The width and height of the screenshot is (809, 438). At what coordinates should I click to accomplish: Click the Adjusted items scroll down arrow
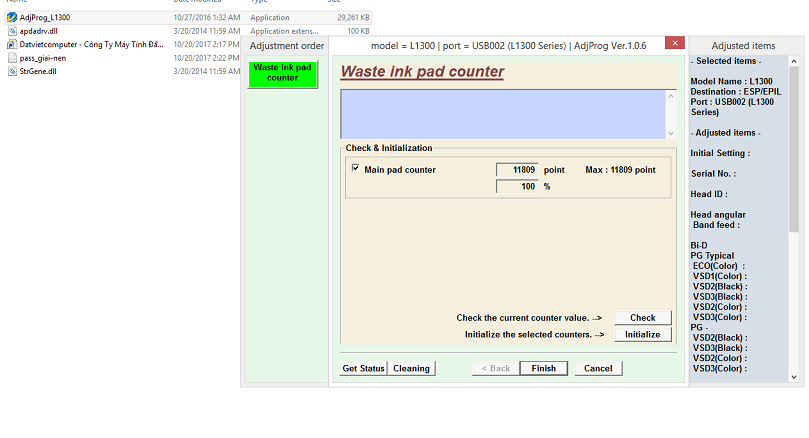tap(794, 377)
